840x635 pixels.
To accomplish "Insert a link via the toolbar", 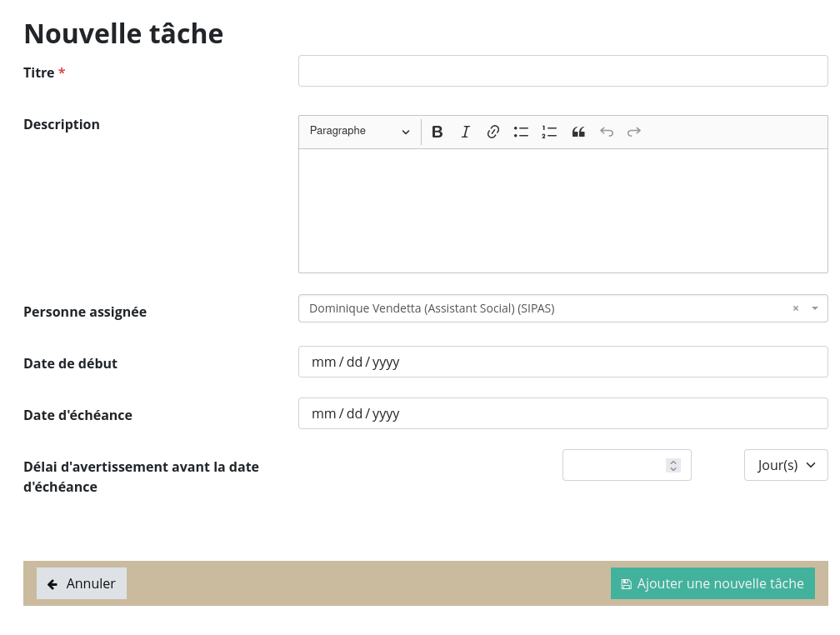I will point(493,132).
